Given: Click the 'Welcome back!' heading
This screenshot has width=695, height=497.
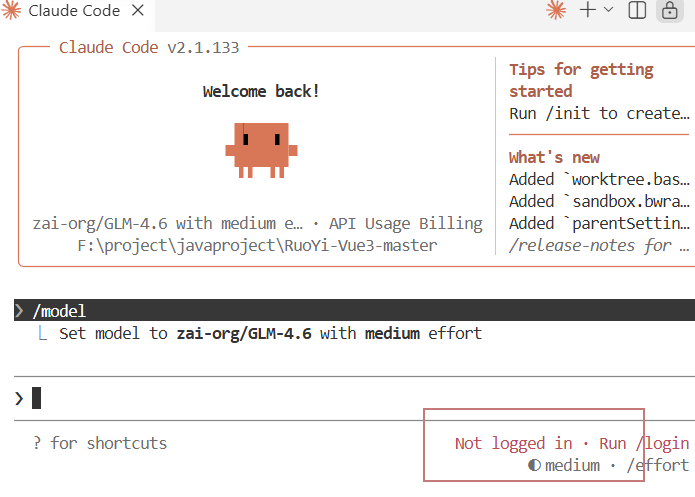Looking at the screenshot, I should 261,91.
